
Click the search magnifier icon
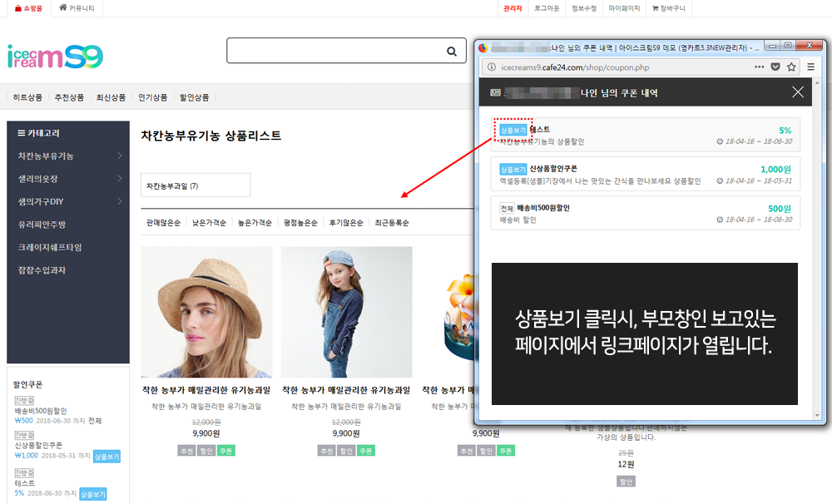coord(452,52)
